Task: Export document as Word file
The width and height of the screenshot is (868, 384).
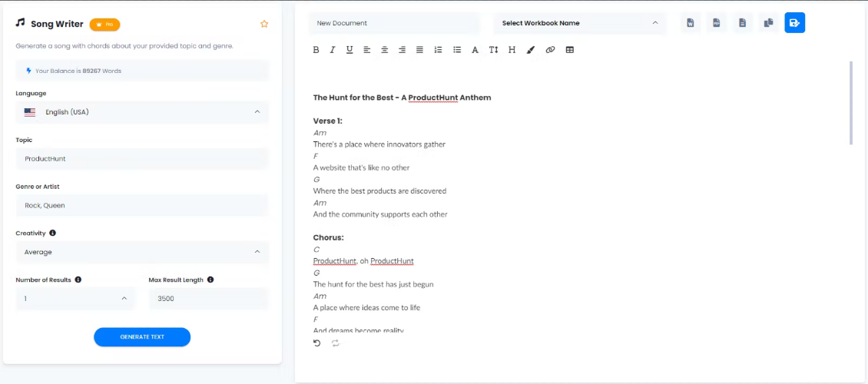Action: tap(691, 23)
